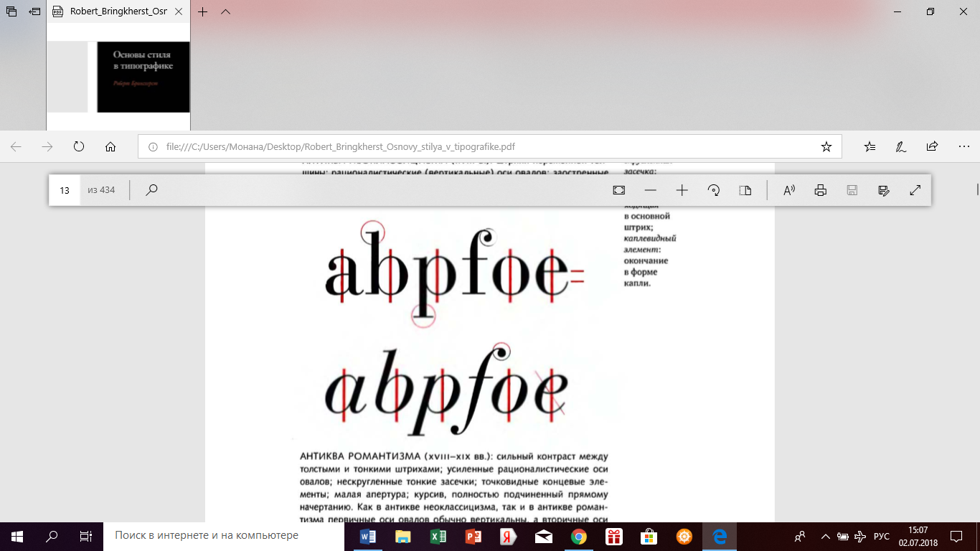
Task: Launch Google Chrome from the taskbar
Action: (578, 536)
